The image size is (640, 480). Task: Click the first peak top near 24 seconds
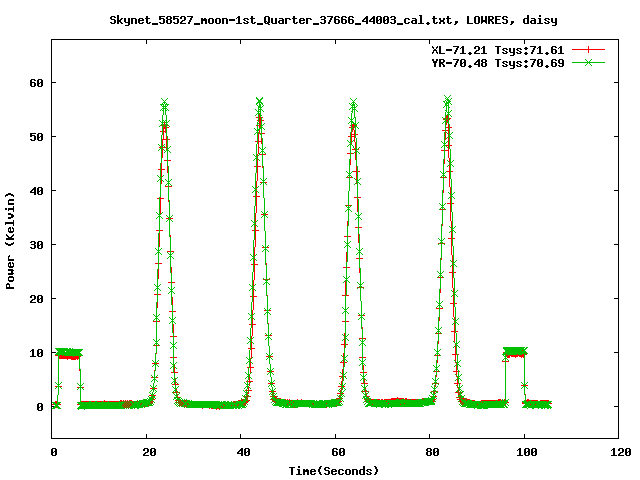pyautogui.click(x=164, y=103)
